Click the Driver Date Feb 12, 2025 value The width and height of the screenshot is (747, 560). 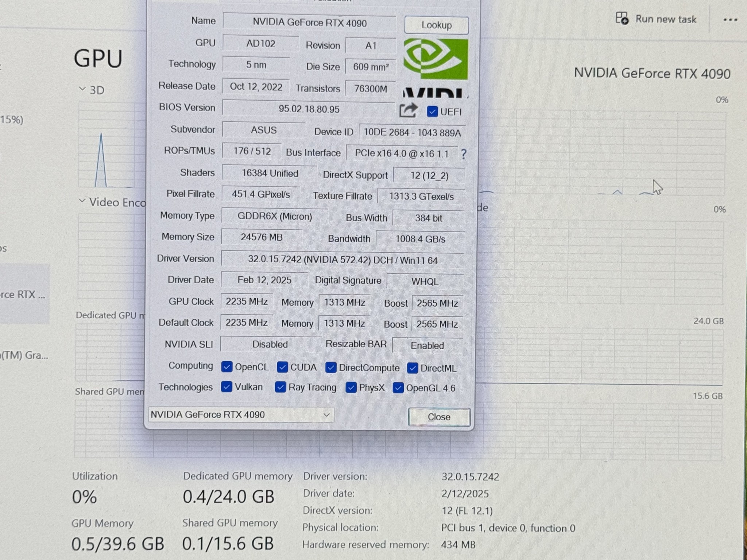[264, 280]
